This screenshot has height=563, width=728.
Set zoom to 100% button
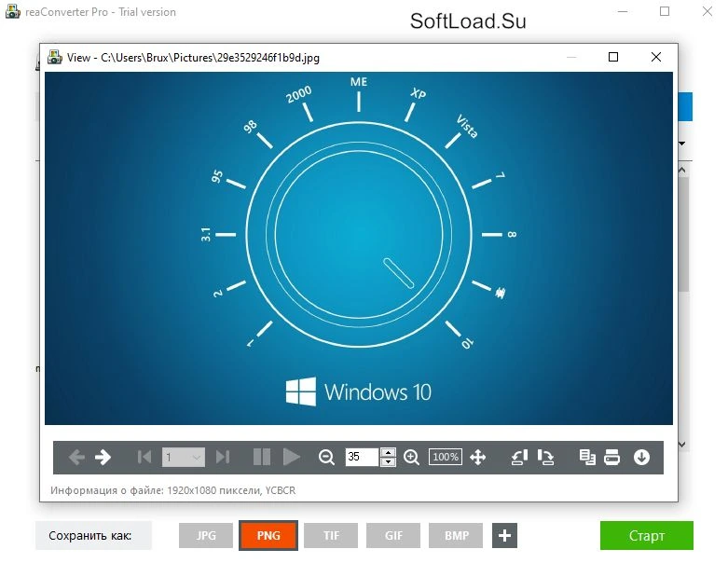446,457
